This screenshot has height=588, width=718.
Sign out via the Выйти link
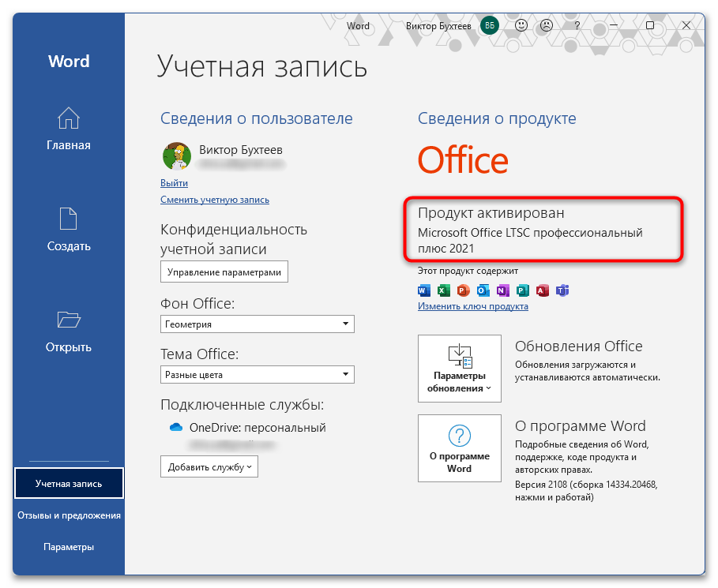click(173, 182)
